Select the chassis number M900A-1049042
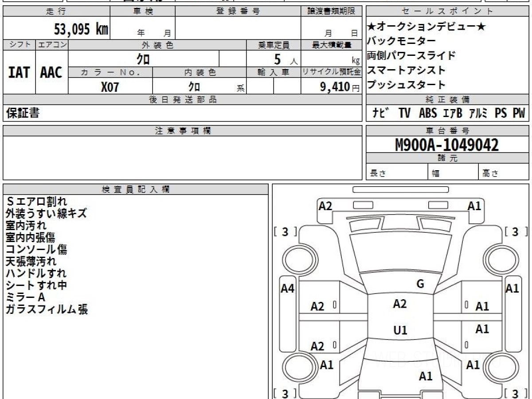This screenshot has height=399, width=532. (447, 145)
